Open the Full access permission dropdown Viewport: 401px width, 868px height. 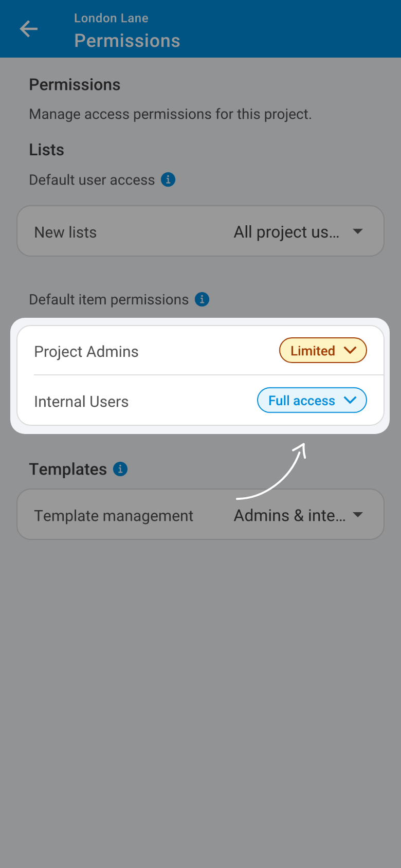[312, 401]
